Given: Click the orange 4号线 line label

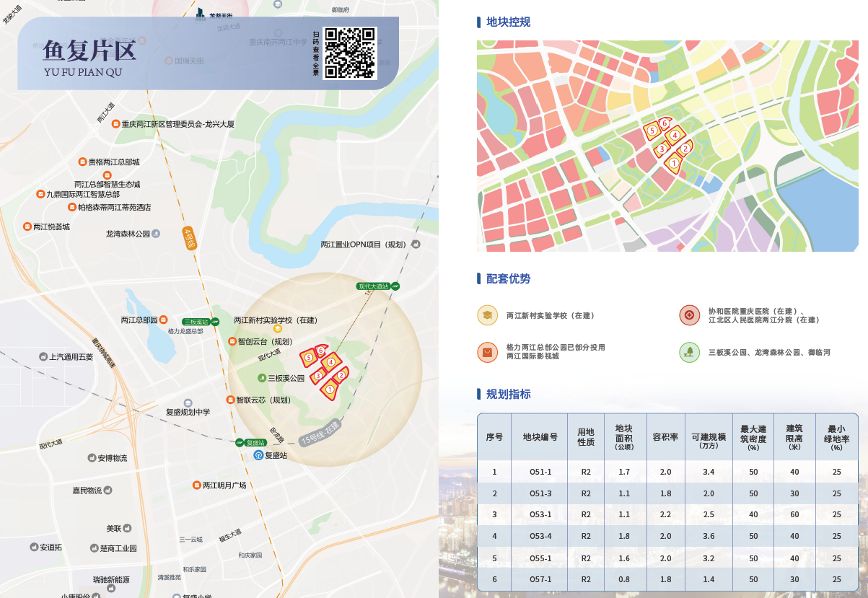Looking at the screenshot, I should (x=190, y=238).
